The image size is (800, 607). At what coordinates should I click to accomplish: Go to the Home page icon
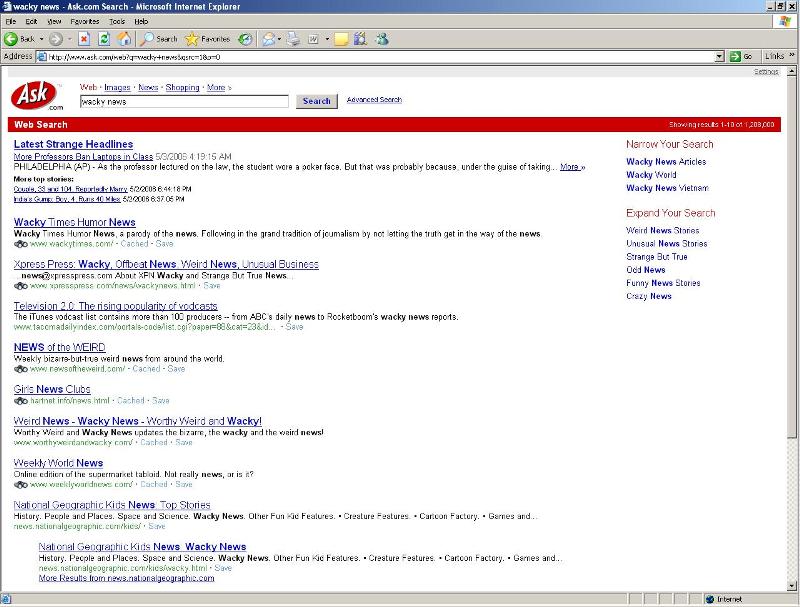[124, 39]
